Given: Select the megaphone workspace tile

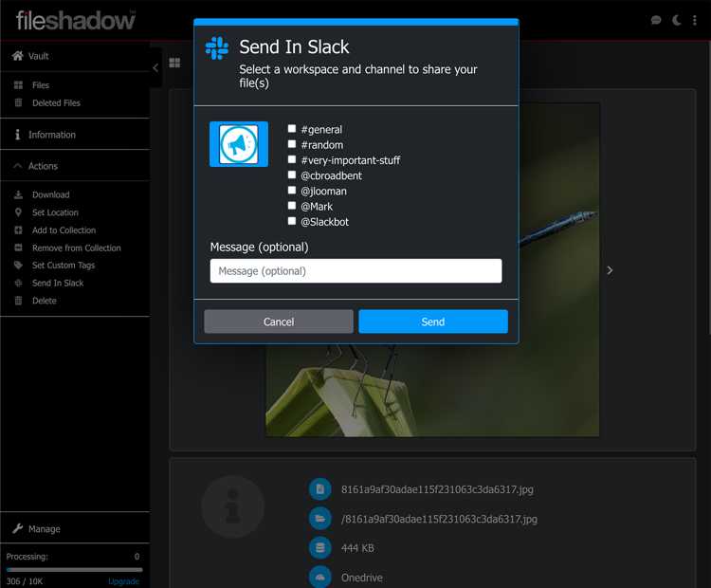Looking at the screenshot, I should (239, 144).
